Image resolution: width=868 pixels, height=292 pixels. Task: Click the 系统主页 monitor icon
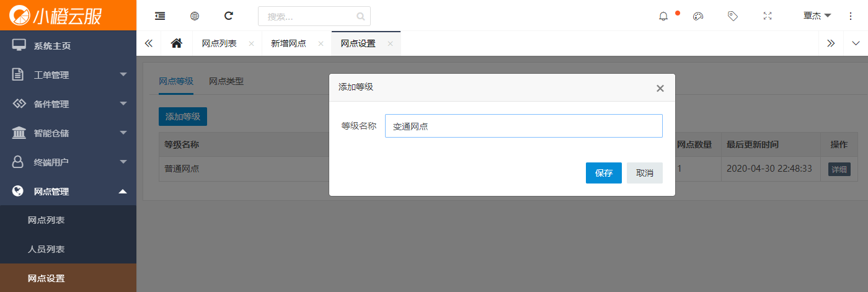click(19, 45)
